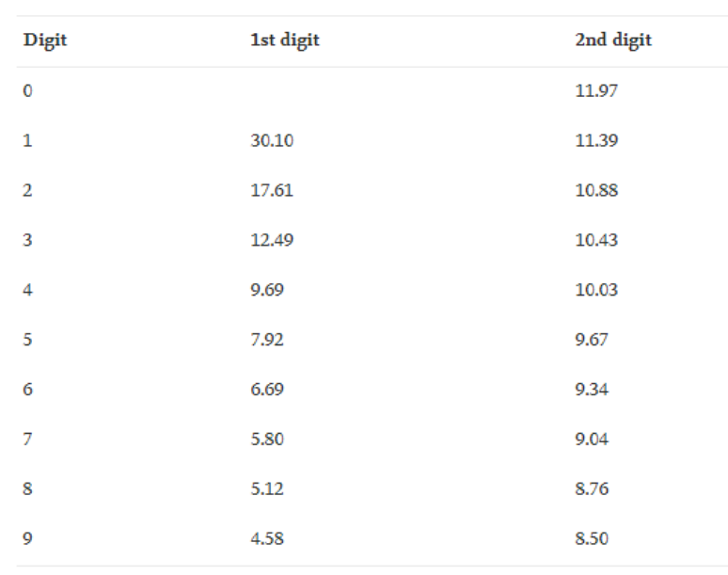Click the "2nd digit" column header
Viewport: 728px width, 575px height.
(613, 40)
